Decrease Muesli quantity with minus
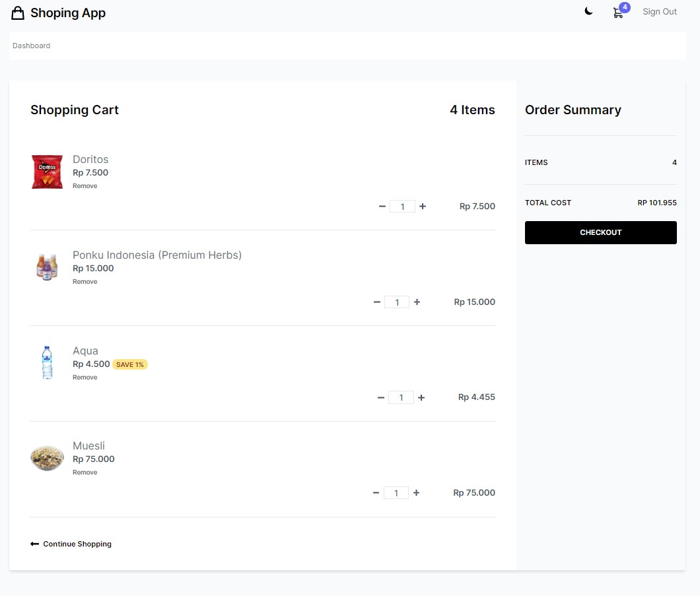 pos(376,492)
